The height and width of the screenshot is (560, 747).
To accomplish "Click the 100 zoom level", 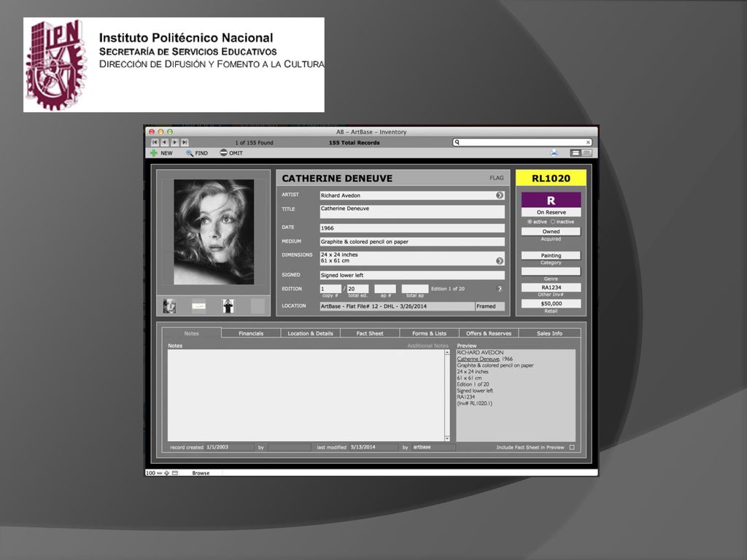I will pyautogui.click(x=150, y=472).
